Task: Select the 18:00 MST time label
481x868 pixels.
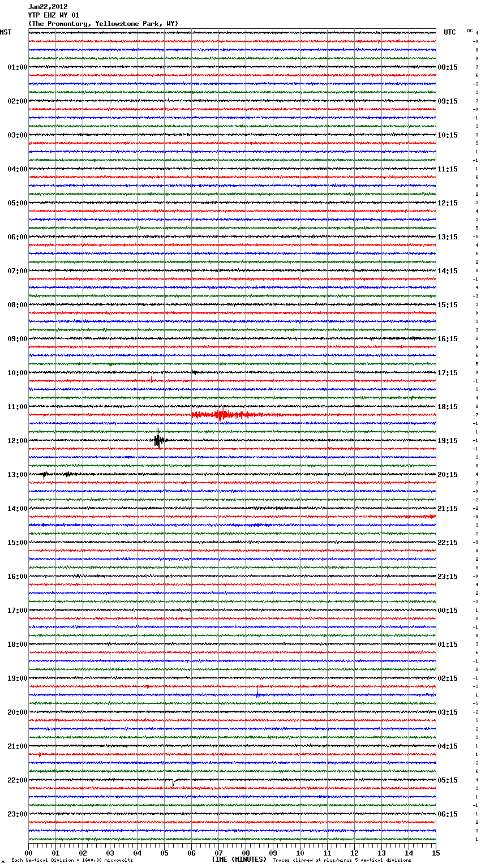Action: 18,644
